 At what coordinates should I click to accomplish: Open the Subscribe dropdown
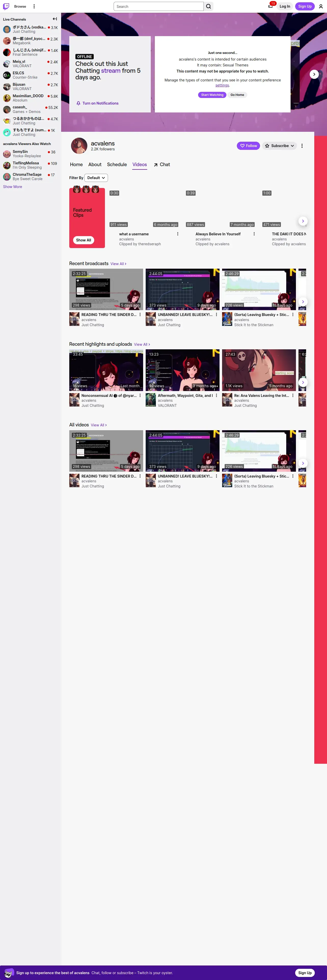[x=279, y=146]
